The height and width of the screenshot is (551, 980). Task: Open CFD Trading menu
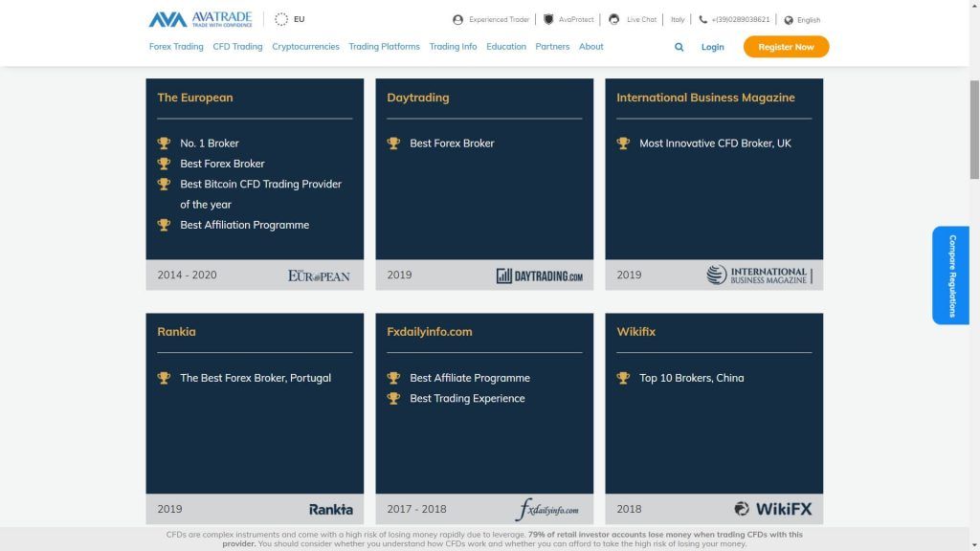pos(237,47)
